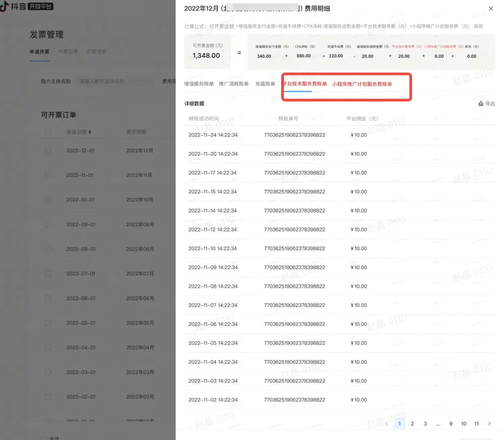
Task: Go to previous page arrow
Action: tap(387, 424)
